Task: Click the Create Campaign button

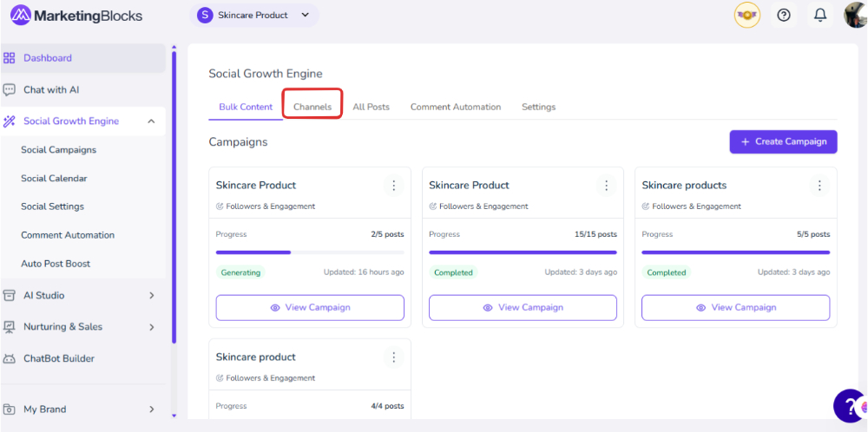Action: click(783, 141)
